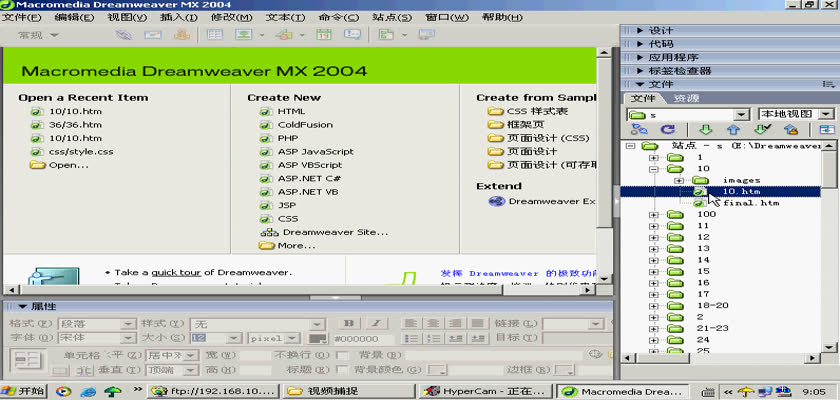
Task: Expand folder 1 in site tree
Action: pyautogui.click(x=653, y=157)
